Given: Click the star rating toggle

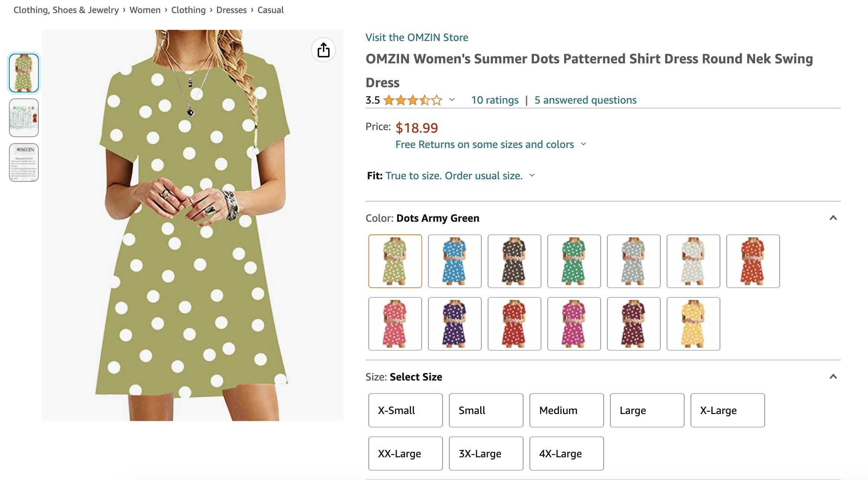Looking at the screenshot, I should (x=452, y=99).
